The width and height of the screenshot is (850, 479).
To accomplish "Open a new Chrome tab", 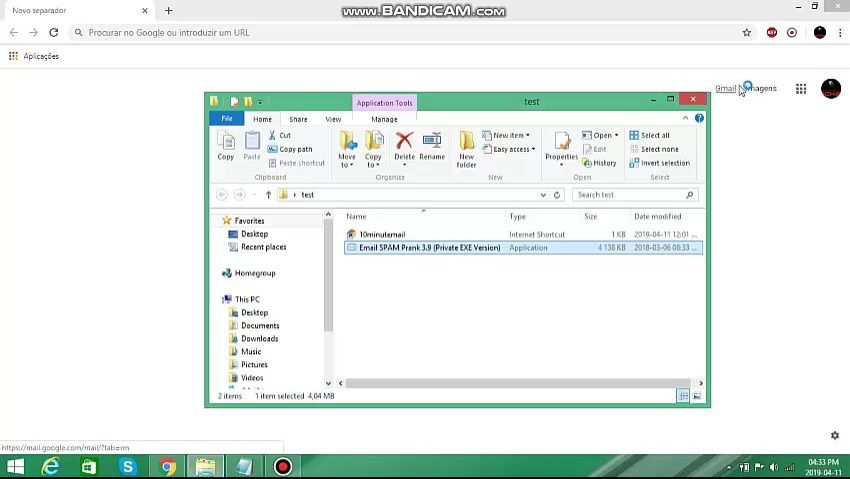I will [169, 10].
